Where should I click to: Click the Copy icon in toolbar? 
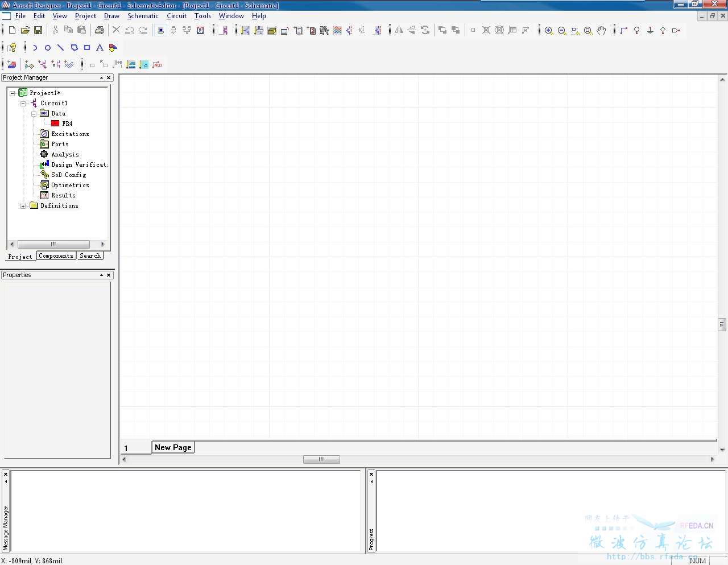[68, 30]
